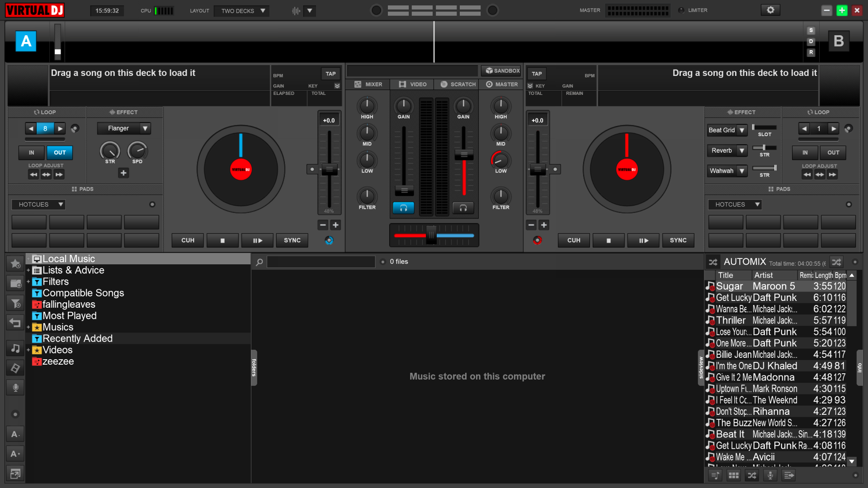Viewport: 868px width, 488px height.
Task: Increase browser font size A+ icon
Action: coord(15,454)
